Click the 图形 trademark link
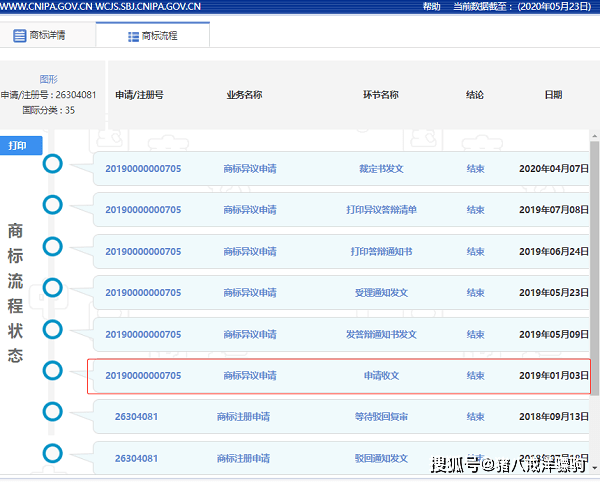 click(48, 79)
